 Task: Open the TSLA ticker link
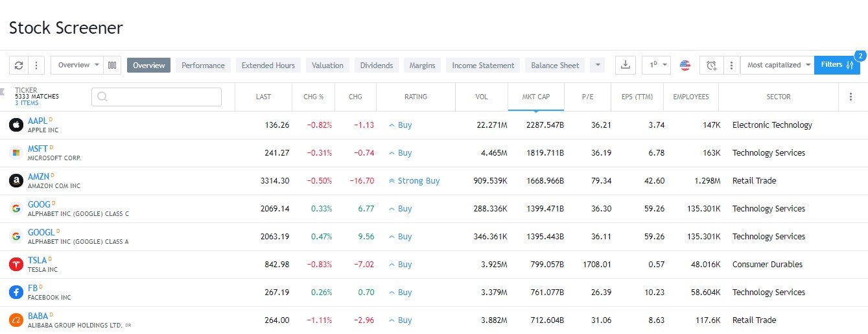pyautogui.click(x=38, y=261)
